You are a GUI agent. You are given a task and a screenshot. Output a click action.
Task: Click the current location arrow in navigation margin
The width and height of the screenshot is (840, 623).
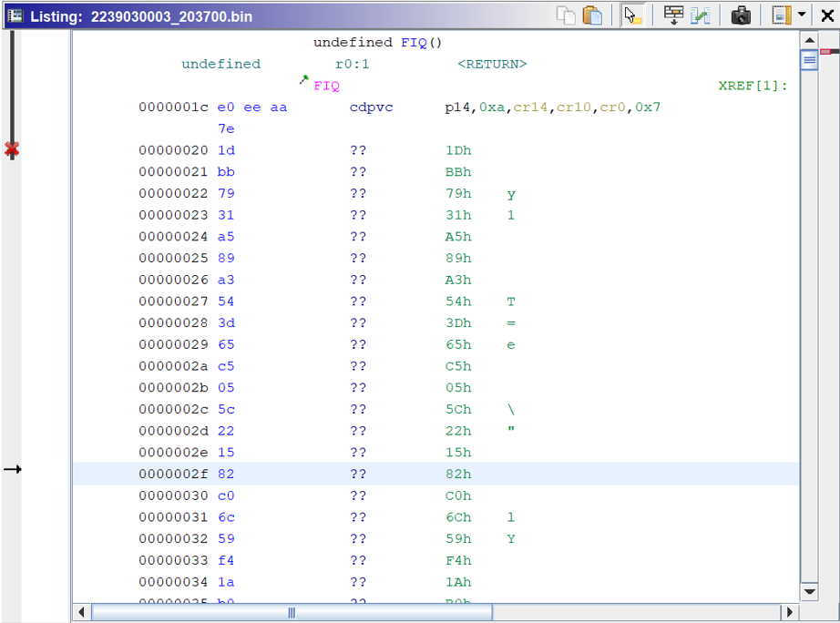pos(12,469)
